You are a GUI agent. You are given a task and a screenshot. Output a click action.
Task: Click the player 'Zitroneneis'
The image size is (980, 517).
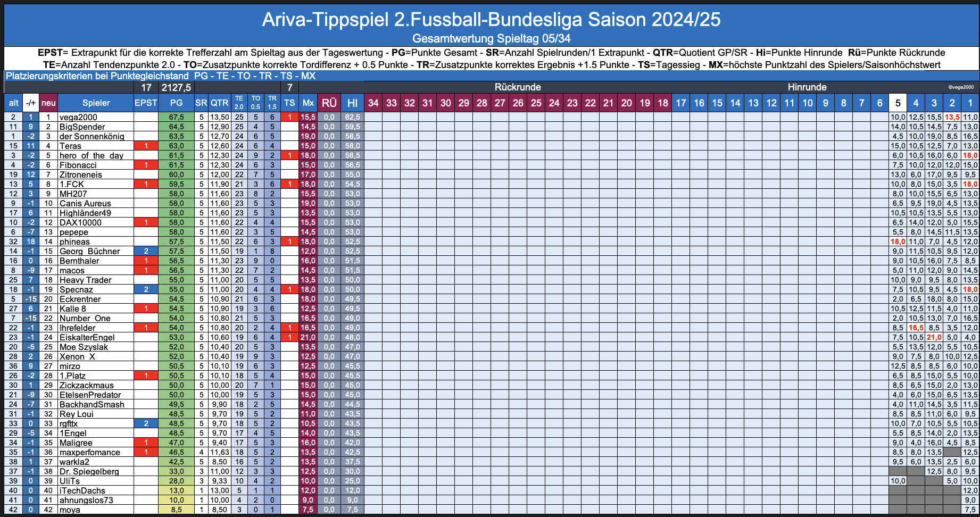[81, 174]
